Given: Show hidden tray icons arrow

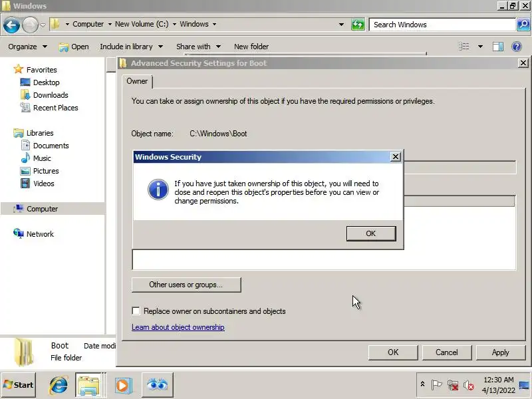Looking at the screenshot, I should [422, 384].
